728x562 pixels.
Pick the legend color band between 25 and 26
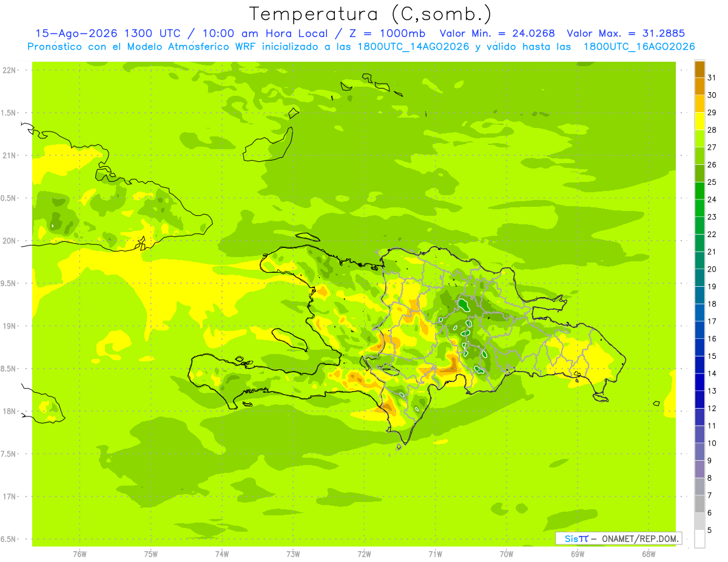pyautogui.click(x=699, y=173)
